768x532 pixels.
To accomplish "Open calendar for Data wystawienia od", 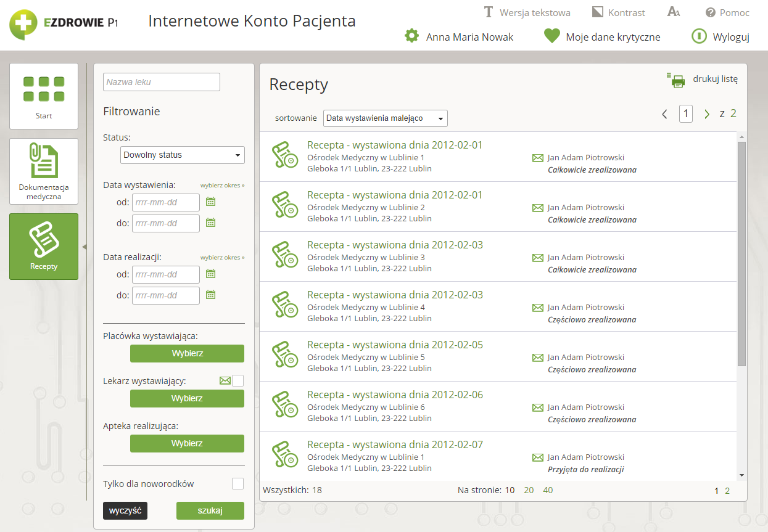I will [x=210, y=202].
